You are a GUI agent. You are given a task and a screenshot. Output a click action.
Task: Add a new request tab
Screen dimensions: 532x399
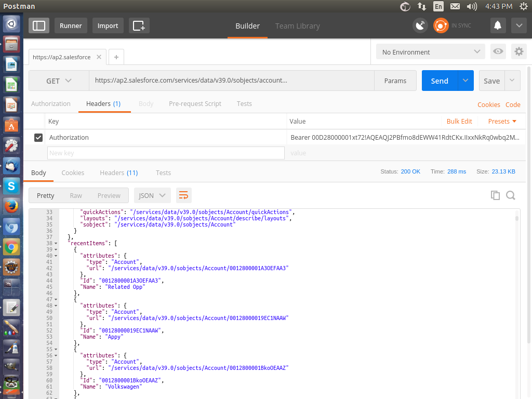tap(116, 57)
